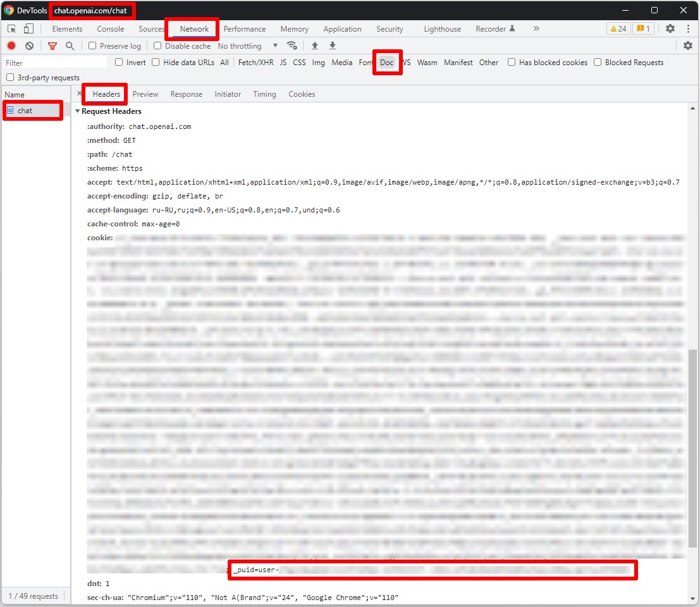Open Network panel settings gear

click(x=688, y=46)
